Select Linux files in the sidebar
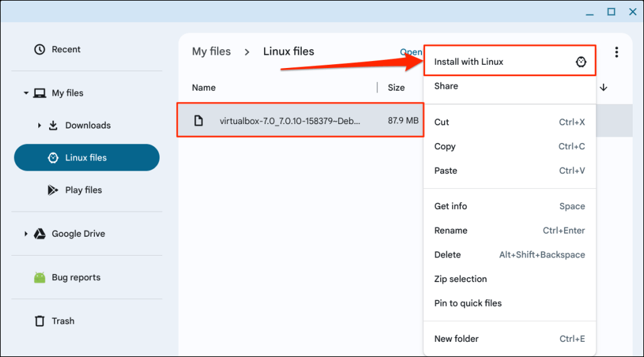The height and width of the screenshot is (357, 644). 87,157
